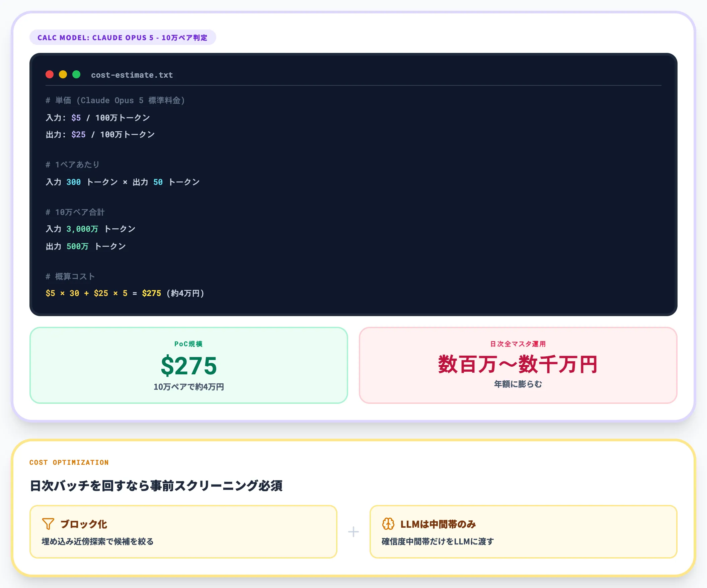This screenshot has height=588, width=707.
Task: Click the text 確信度中間帯だけをLLMに渡す
Action: coord(438,541)
